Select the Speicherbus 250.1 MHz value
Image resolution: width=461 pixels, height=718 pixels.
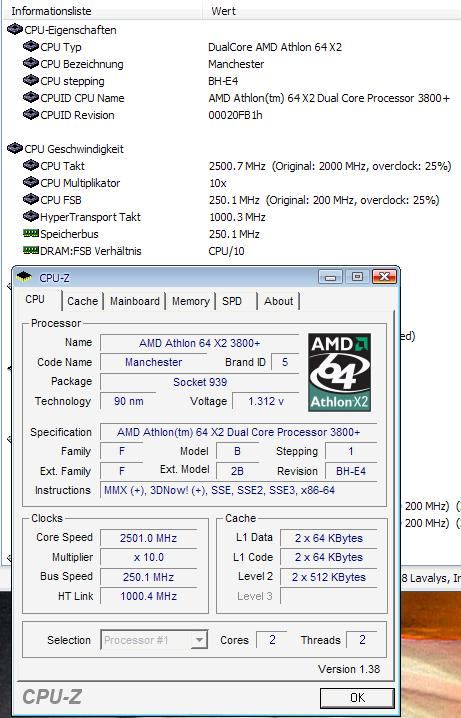coord(234,234)
